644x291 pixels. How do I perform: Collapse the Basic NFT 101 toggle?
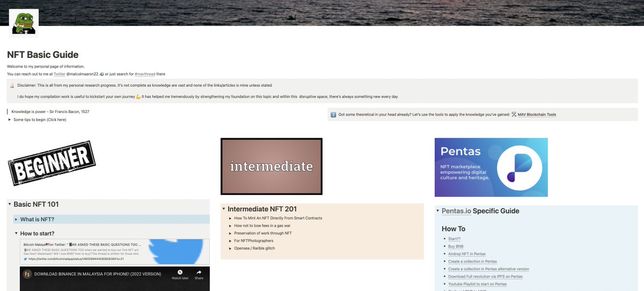pos(10,204)
